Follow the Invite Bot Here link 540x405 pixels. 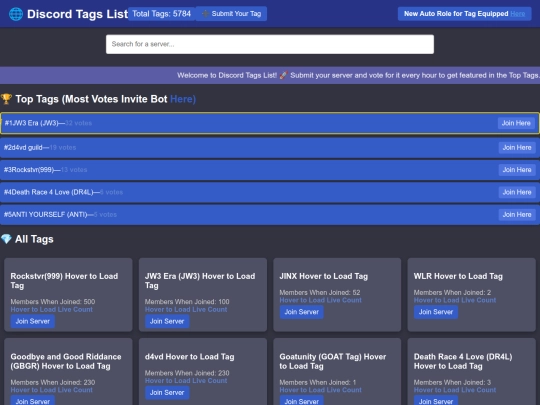click(183, 99)
